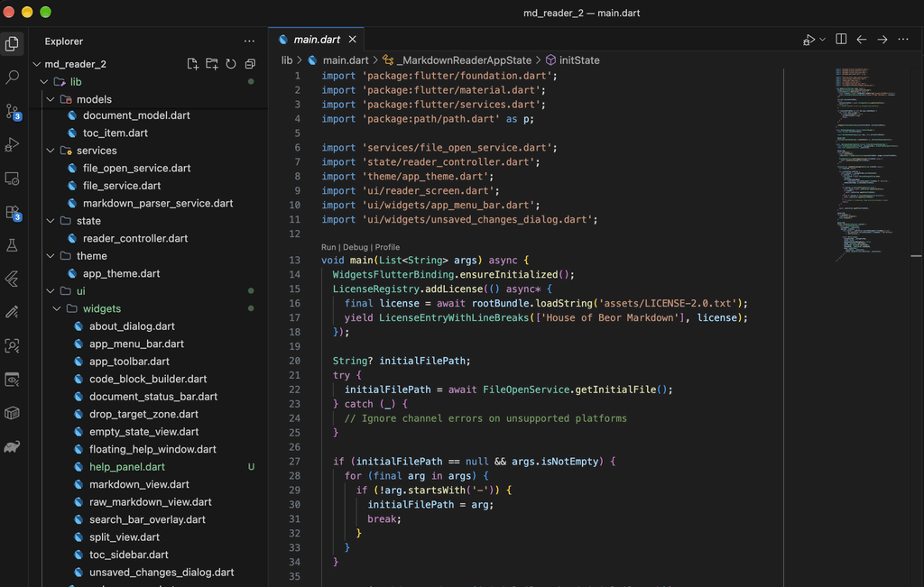
Task: Open file_service.dart file
Action: click(x=122, y=186)
